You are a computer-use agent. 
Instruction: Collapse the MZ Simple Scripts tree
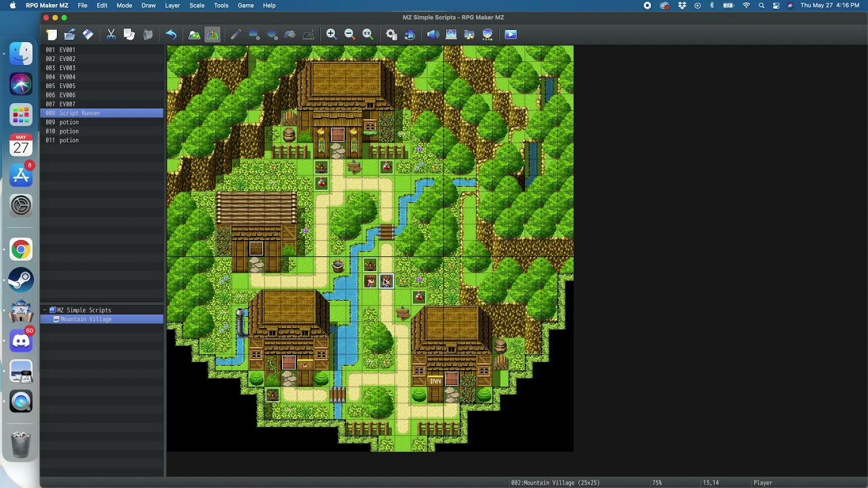point(45,310)
